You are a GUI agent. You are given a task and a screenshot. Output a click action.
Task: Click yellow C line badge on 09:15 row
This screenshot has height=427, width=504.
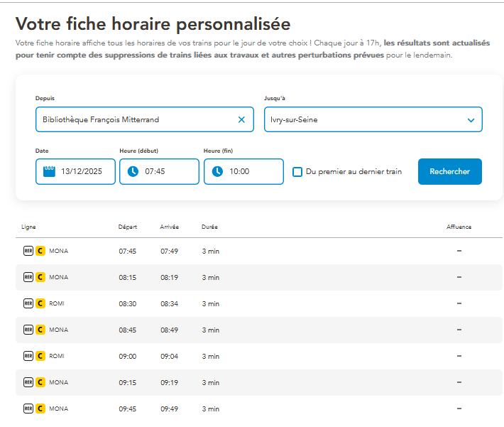pos(40,382)
